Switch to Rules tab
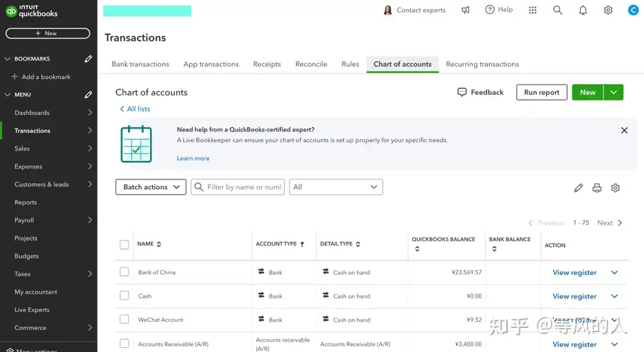 [x=350, y=64]
